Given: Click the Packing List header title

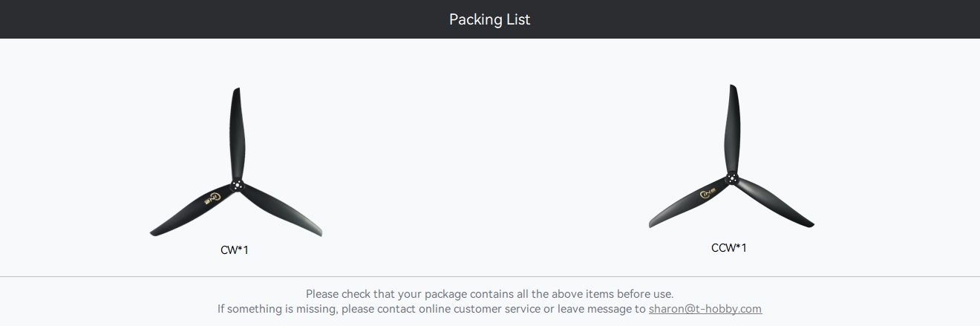Looking at the screenshot, I should click(489, 19).
